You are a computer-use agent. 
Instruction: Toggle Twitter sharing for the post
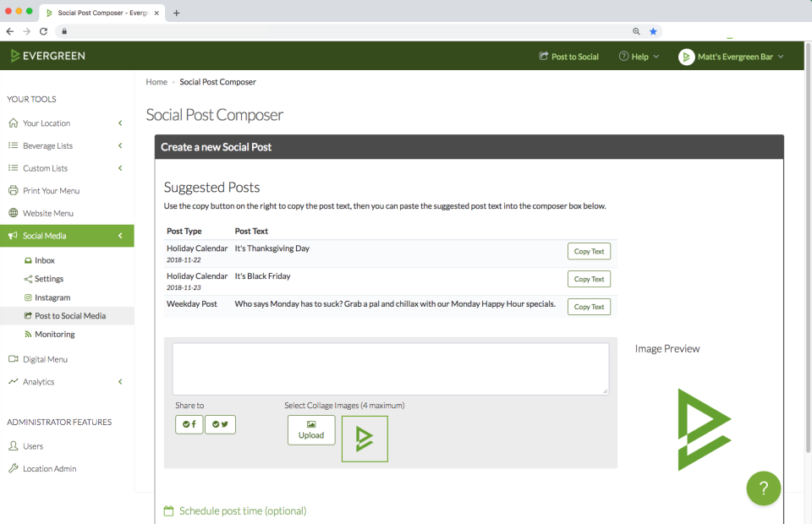click(x=220, y=424)
